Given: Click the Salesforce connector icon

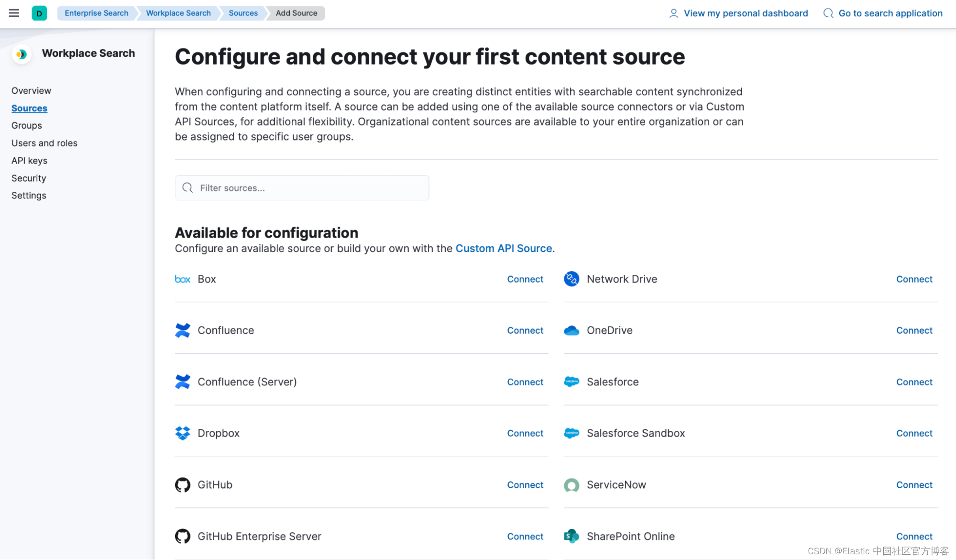Looking at the screenshot, I should (x=571, y=381).
